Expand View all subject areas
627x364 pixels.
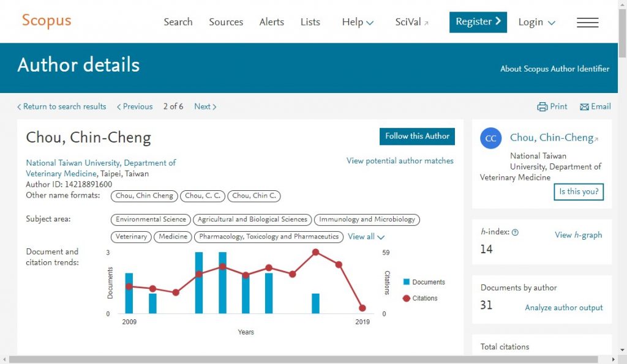pyautogui.click(x=366, y=237)
